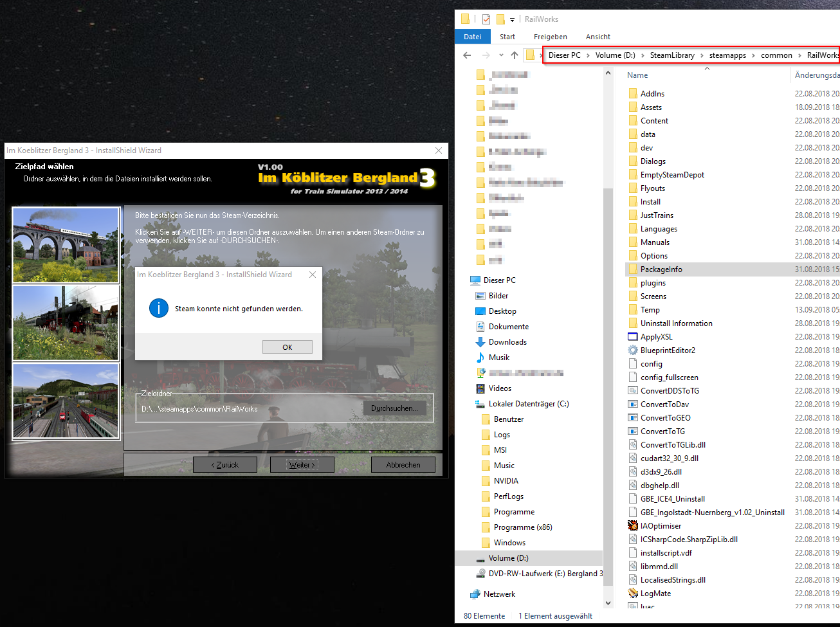The image size is (840, 627).
Task: Switch to the Start ribbon tab
Action: tap(507, 37)
